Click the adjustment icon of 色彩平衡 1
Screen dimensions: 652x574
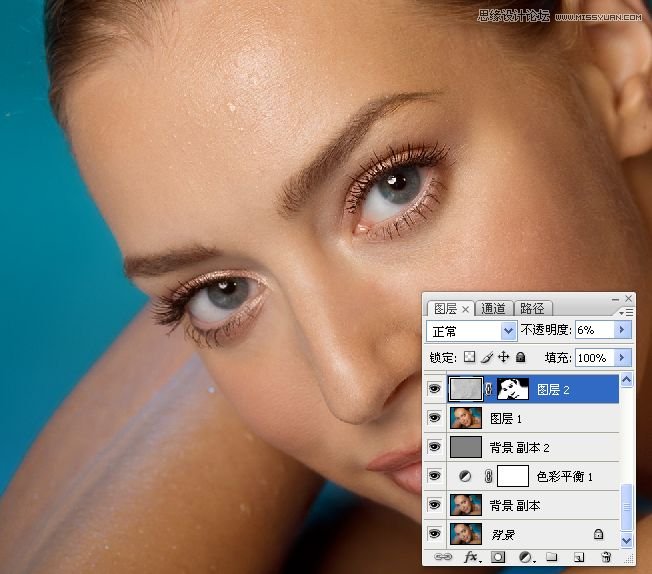(x=465, y=476)
